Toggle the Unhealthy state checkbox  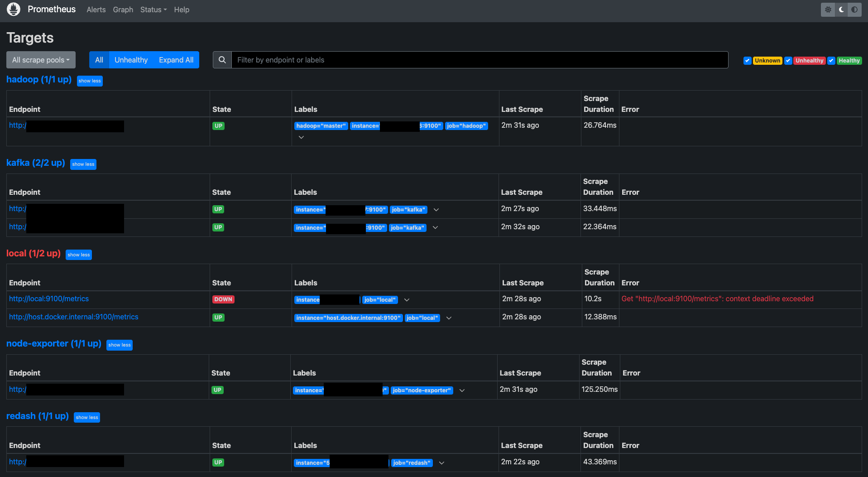[x=788, y=61]
